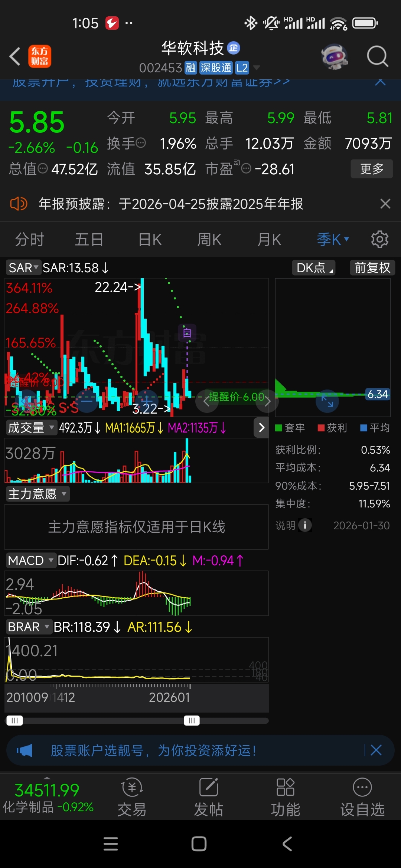The height and width of the screenshot is (868, 401).
Task: Switch to the 五日 chart tab
Action: click(89, 240)
